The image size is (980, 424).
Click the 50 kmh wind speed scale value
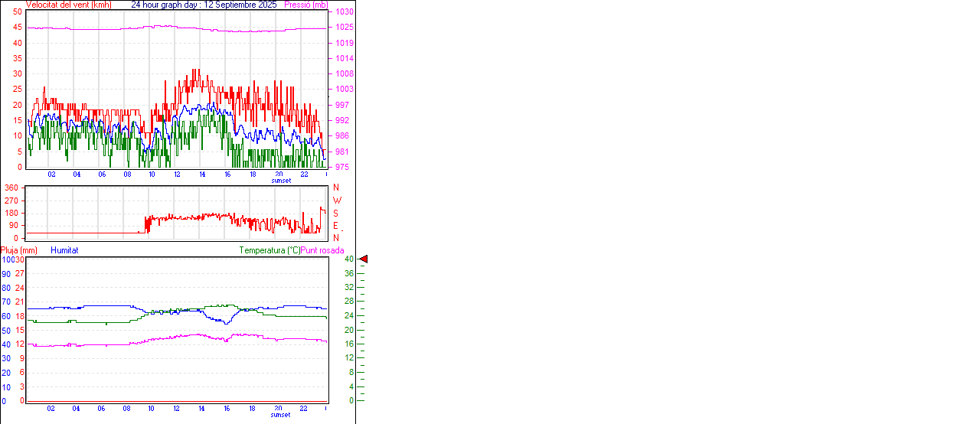[18, 12]
